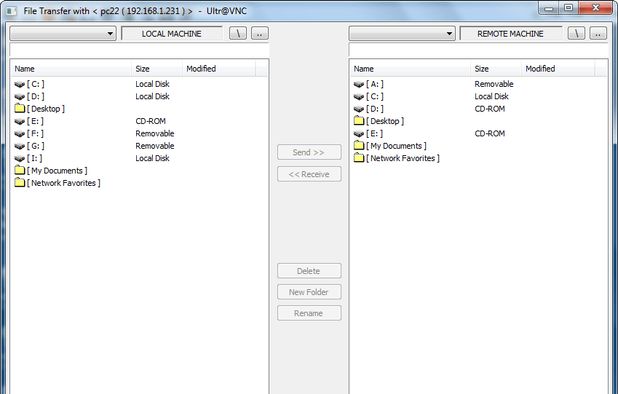
Task: Click the local C: drive icon
Action: 19,84
